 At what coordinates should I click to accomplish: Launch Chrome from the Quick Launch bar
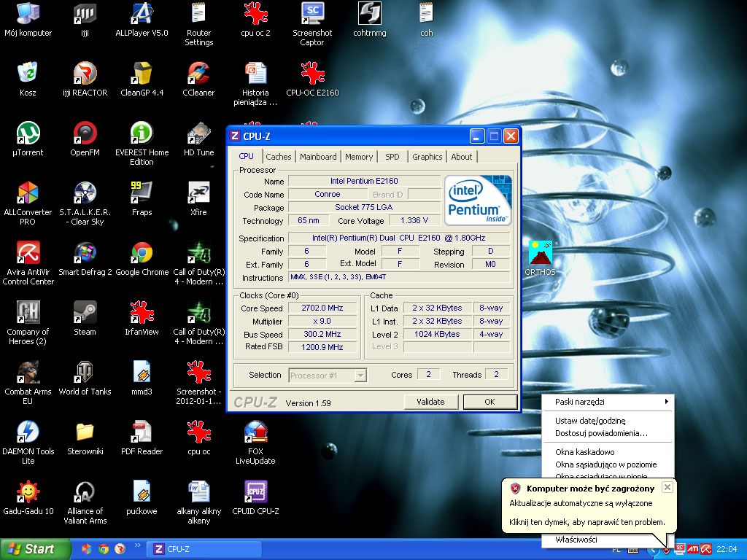(104, 549)
